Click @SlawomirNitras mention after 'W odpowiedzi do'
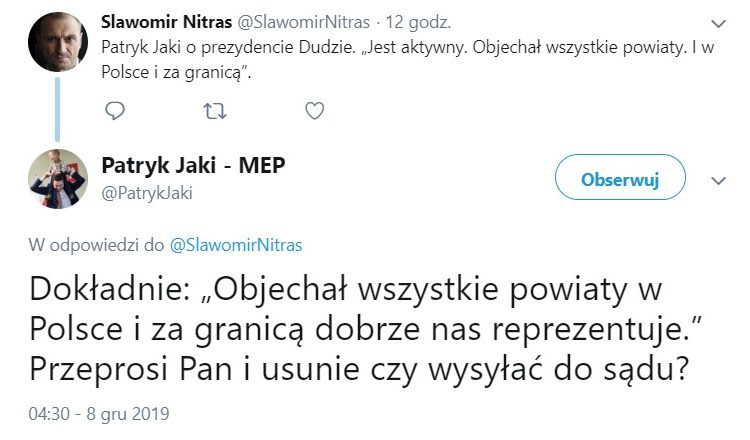 tap(236, 243)
